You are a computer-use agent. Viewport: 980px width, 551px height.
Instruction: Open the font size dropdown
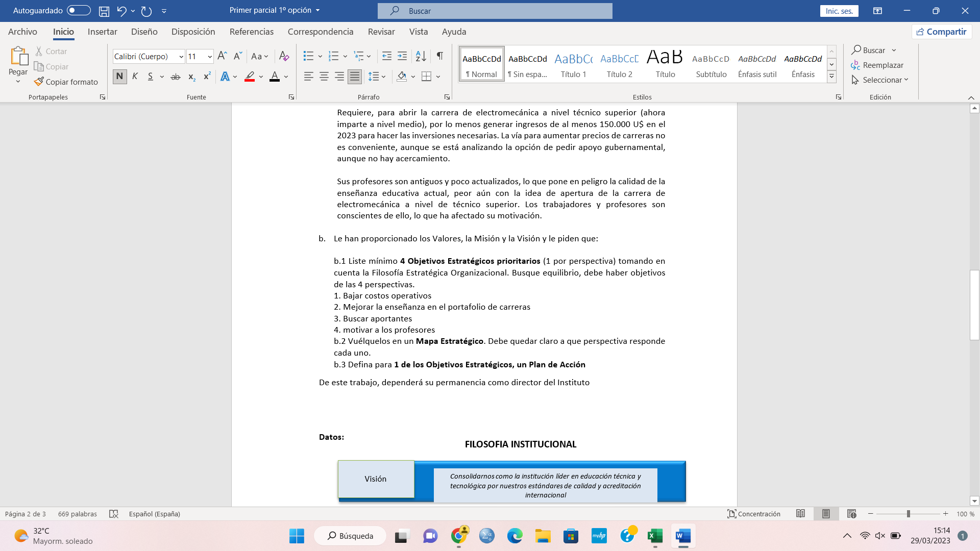(209, 56)
